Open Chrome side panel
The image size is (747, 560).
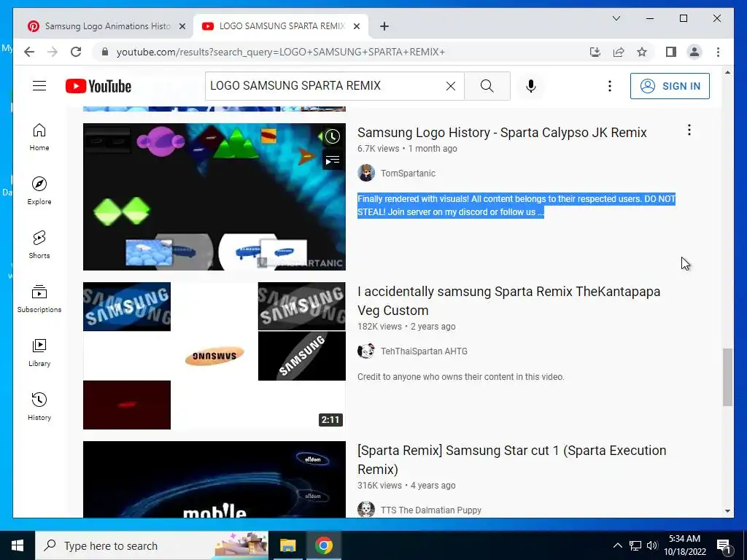pos(671,52)
